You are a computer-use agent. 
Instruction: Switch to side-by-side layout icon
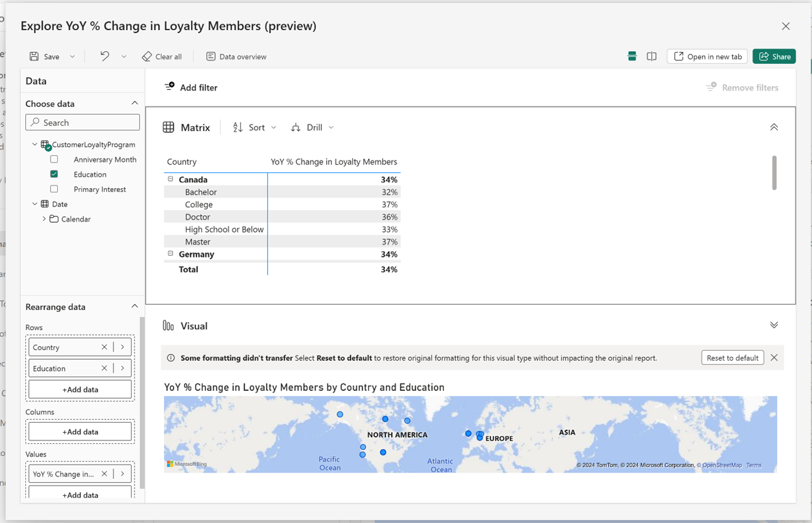click(652, 57)
